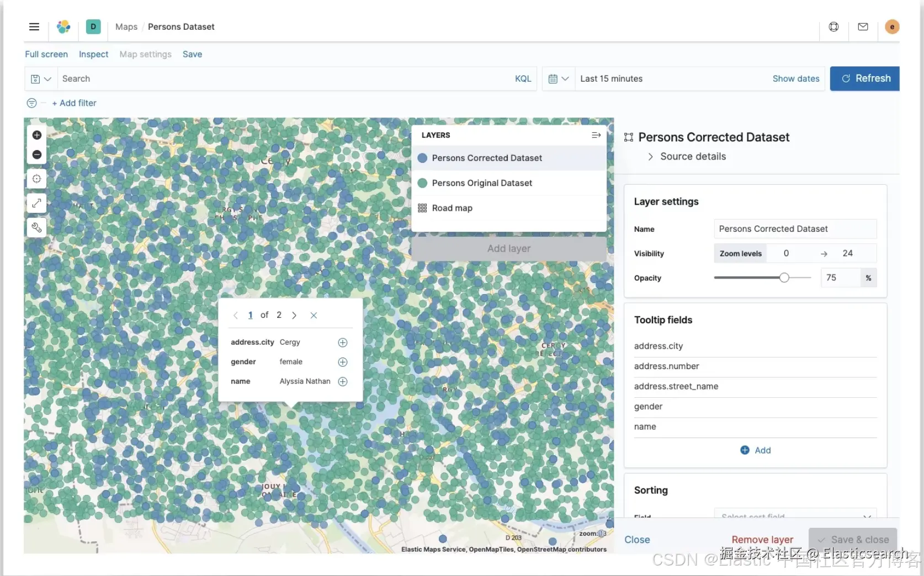Image resolution: width=924 pixels, height=576 pixels.
Task: Open the hamburger navigation menu
Action: (x=34, y=26)
